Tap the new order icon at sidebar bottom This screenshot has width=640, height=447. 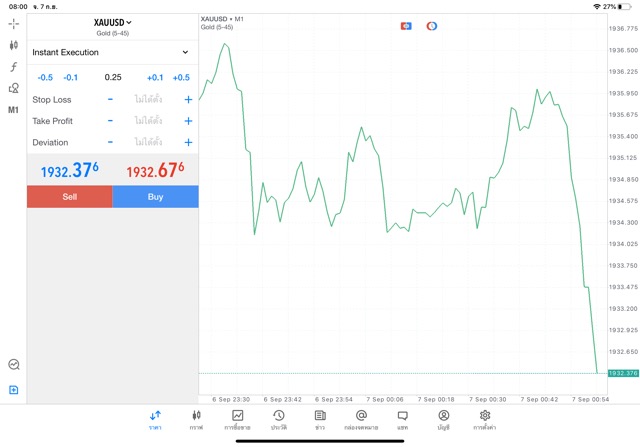click(13, 390)
